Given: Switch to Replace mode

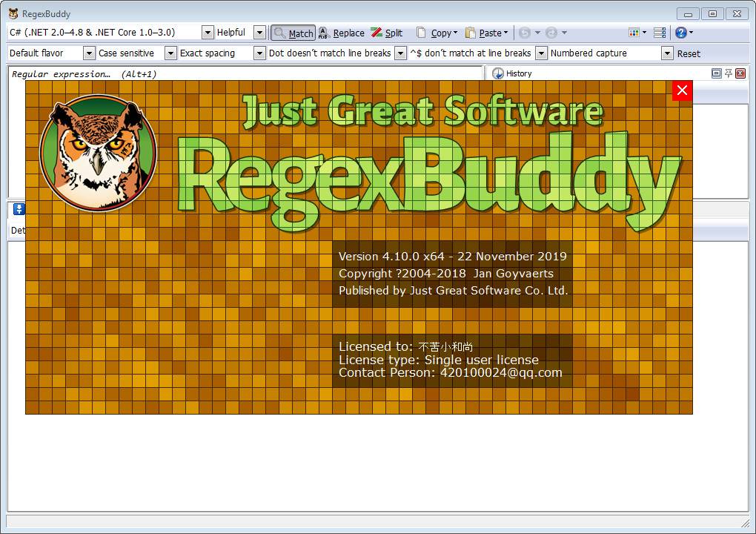Looking at the screenshot, I should click(x=342, y=33).
